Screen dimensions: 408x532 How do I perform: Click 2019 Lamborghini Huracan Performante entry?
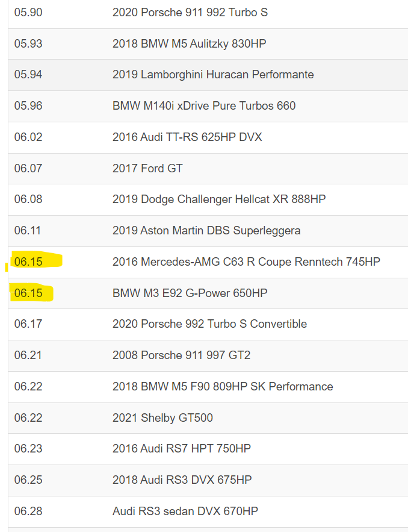[x=213, y=75]
